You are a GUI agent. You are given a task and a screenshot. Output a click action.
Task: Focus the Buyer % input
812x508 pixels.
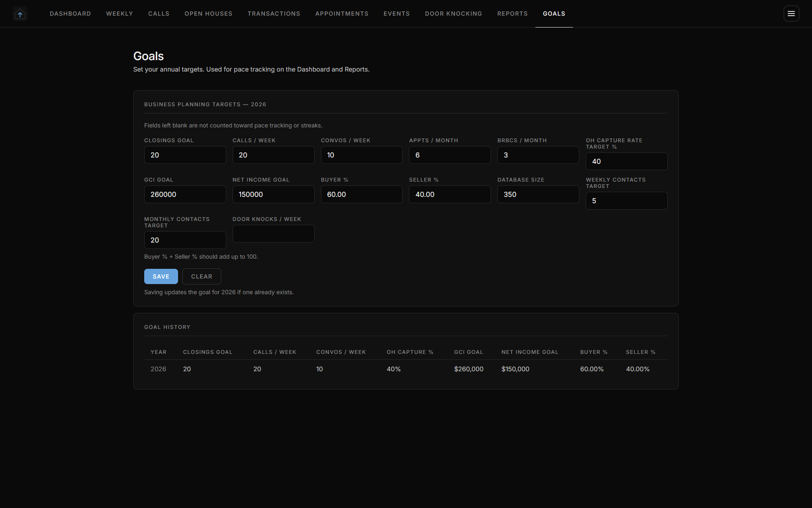[x=362, y=194]
